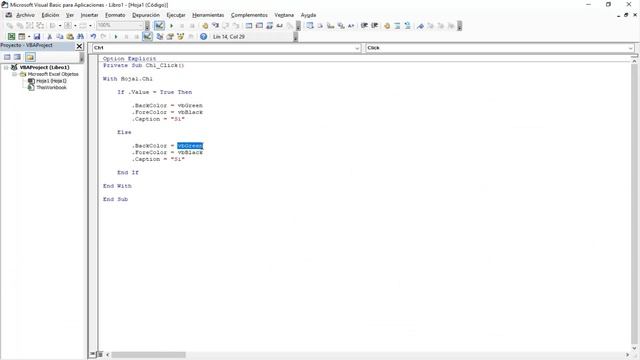This screenshot has width=640, height=360.
Task: Open the Watch Window icon
Action: click(269, 26)
